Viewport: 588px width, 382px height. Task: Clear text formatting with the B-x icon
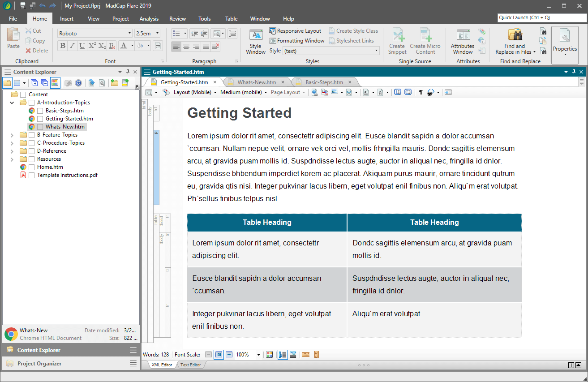[x=112, y=46]
